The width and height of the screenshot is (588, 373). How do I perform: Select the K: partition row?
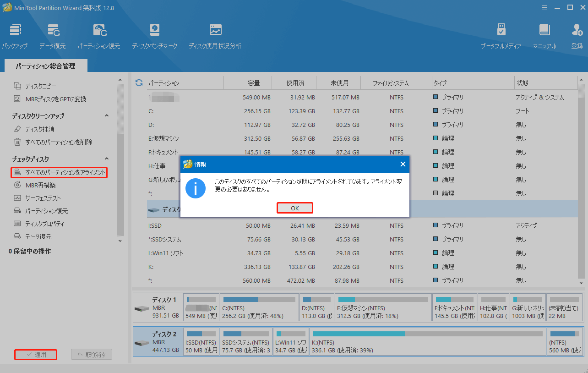[x=362, y=267]
